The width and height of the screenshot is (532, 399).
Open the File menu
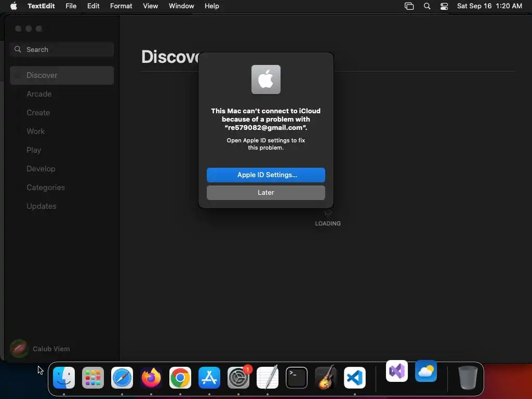click(x=71, y=6)
